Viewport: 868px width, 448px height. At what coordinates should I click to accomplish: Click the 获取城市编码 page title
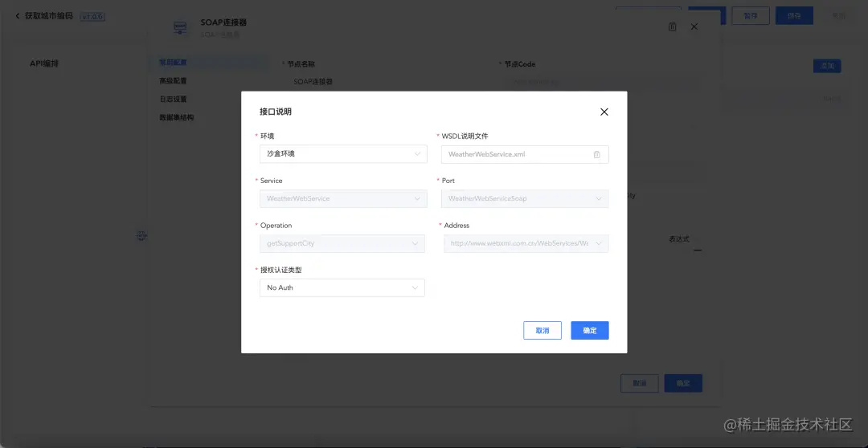[x=49, y=16]
